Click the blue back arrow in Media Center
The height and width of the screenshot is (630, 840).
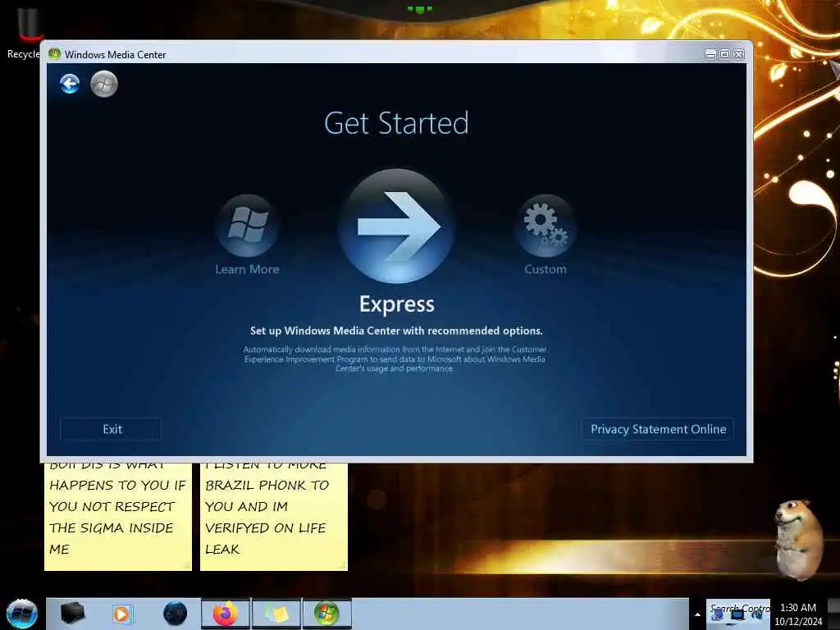coord(70,84)
